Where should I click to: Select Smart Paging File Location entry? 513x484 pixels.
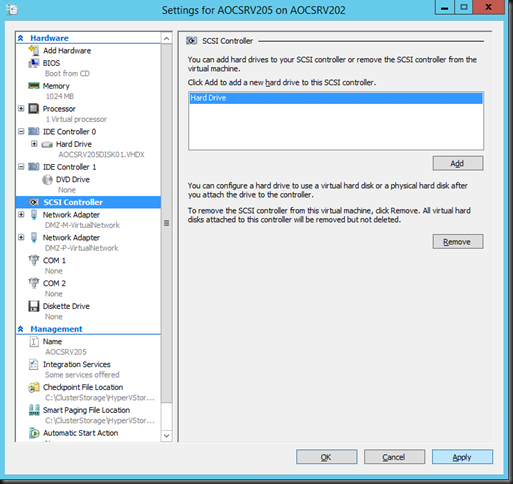coord(86,410)
